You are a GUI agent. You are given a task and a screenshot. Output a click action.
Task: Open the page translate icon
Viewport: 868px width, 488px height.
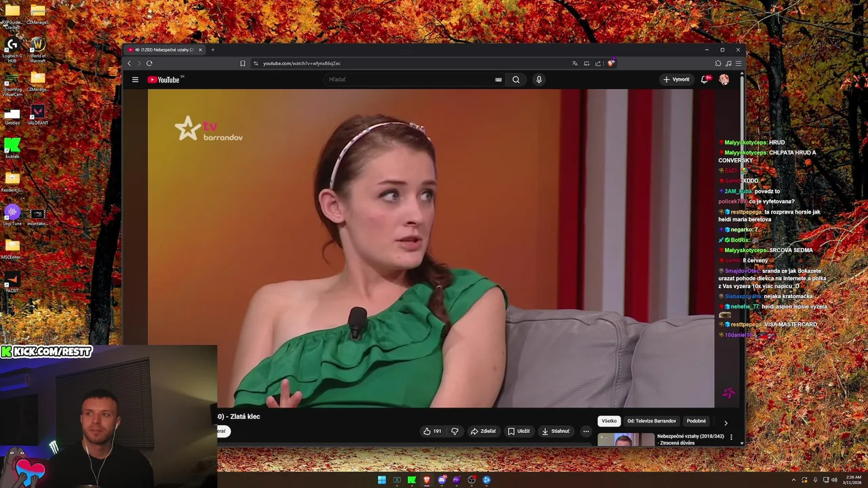[575, 63]
